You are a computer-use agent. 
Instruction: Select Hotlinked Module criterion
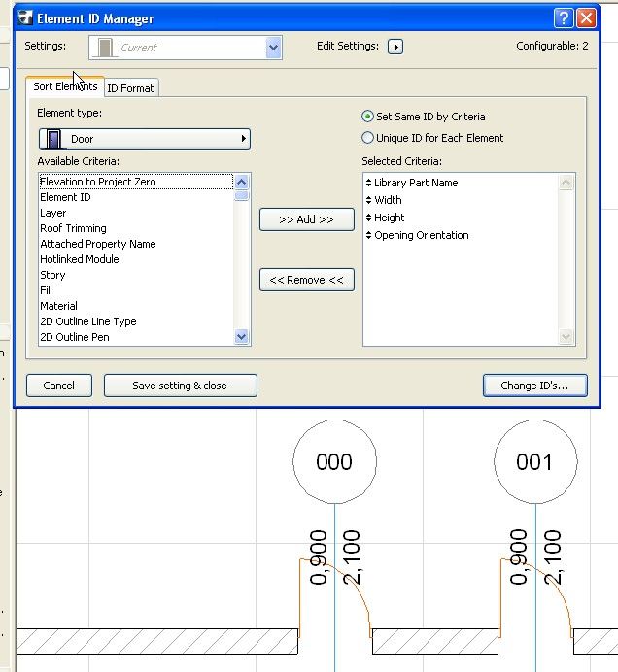tap(136, 259)
